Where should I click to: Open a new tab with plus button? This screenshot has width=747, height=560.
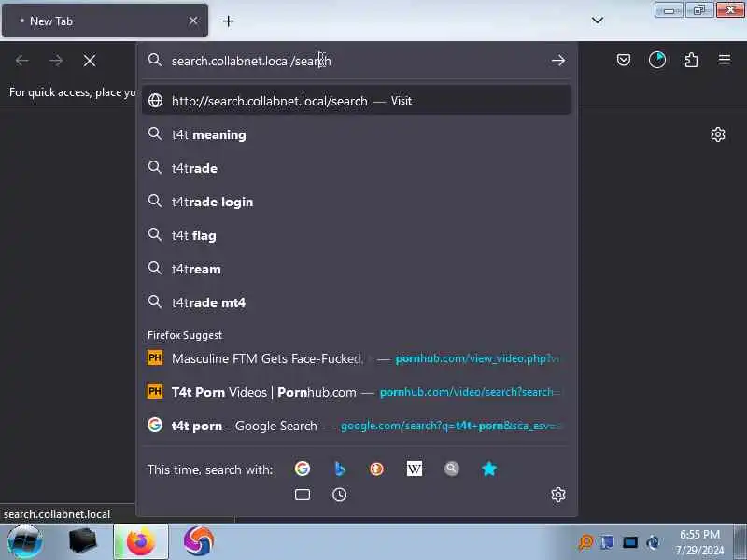click(228, 21)
